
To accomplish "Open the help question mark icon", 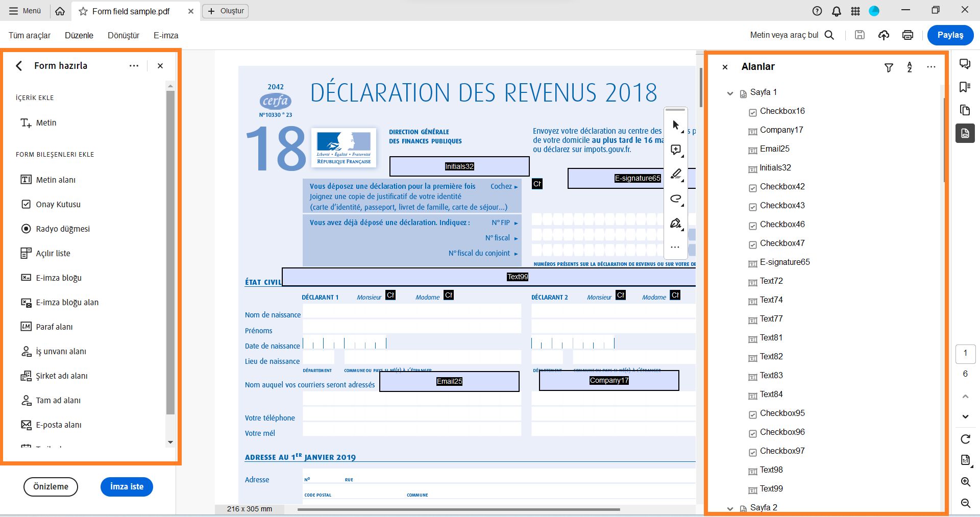I will point(817,11).
